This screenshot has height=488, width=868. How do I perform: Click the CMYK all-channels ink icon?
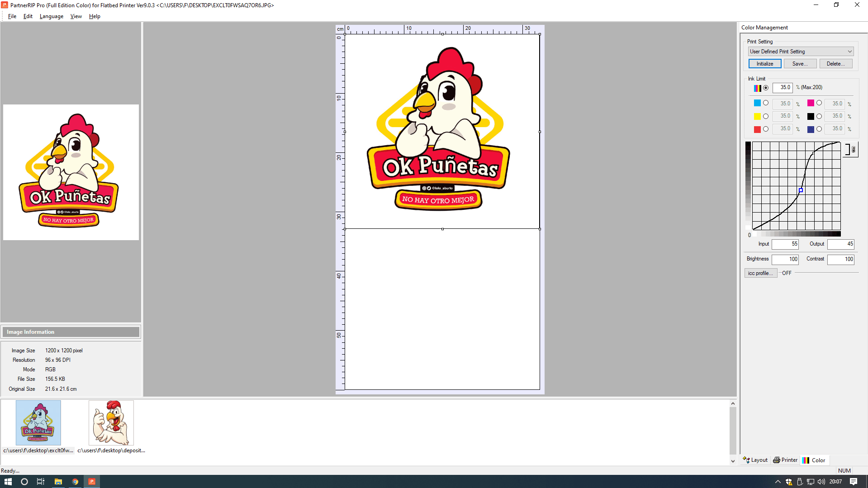pos(757,88)
